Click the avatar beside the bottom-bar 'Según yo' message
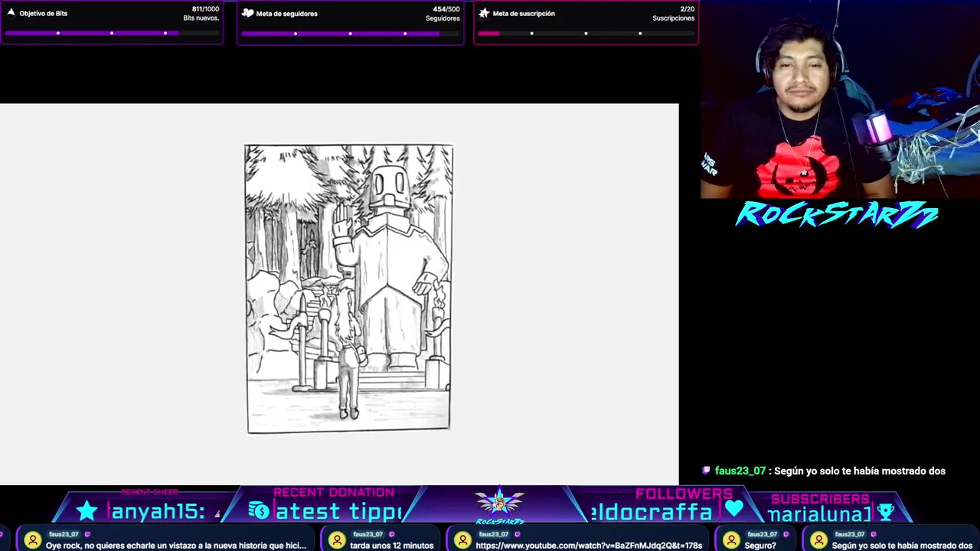The width and height of the screenshot is (980, 551). 819,540
